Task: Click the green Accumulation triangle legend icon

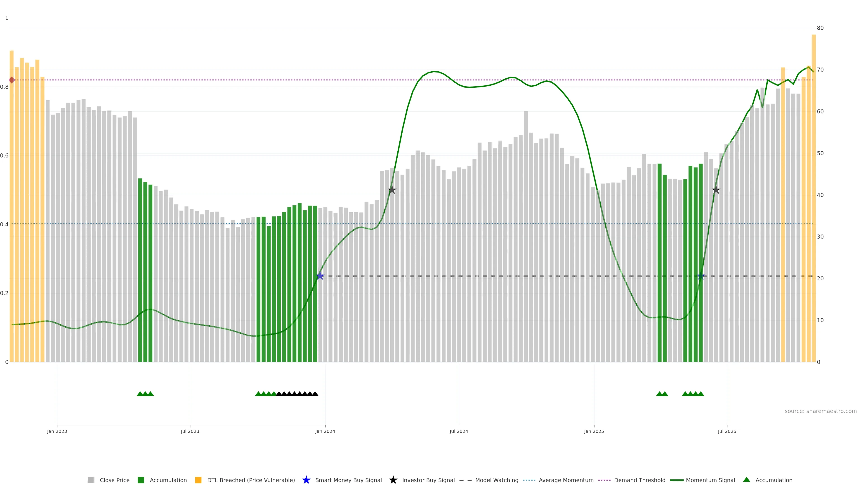Action: coord(746,480)
